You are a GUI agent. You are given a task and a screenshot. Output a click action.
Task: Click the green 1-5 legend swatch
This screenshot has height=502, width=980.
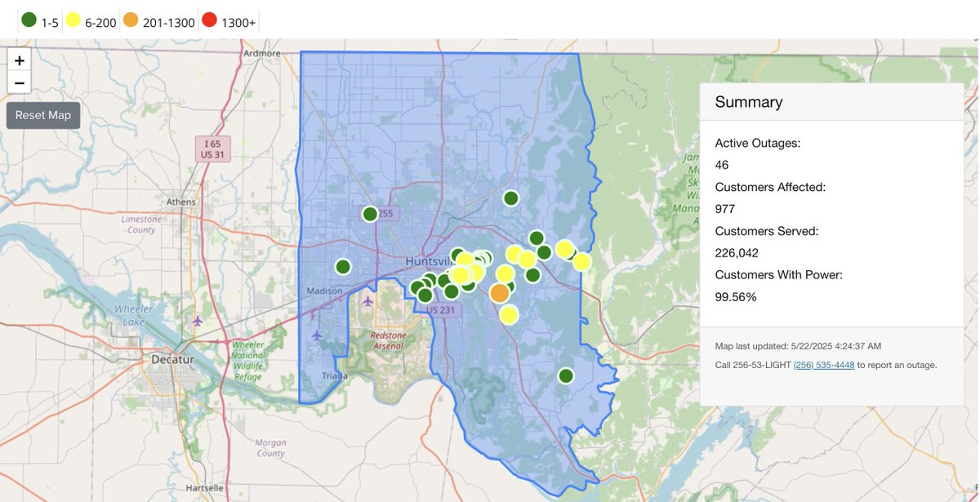coord(29,21)
